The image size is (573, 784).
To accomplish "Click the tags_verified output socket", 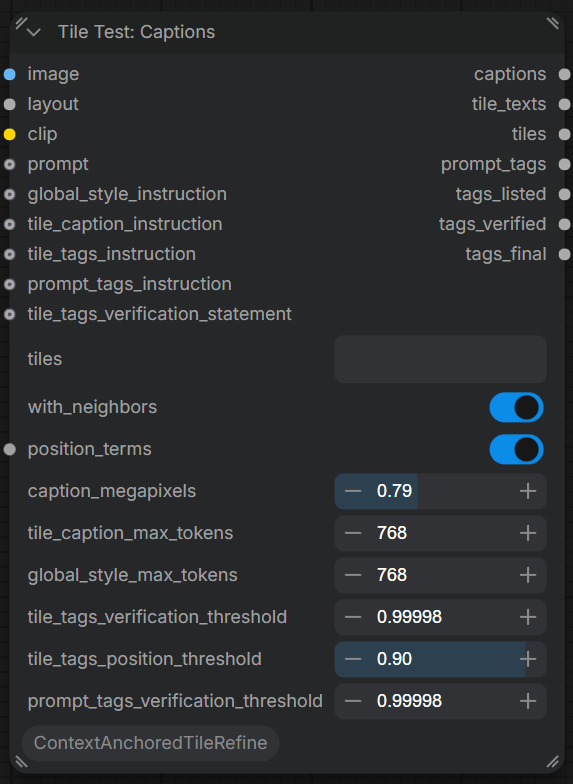I will [564, 224].
